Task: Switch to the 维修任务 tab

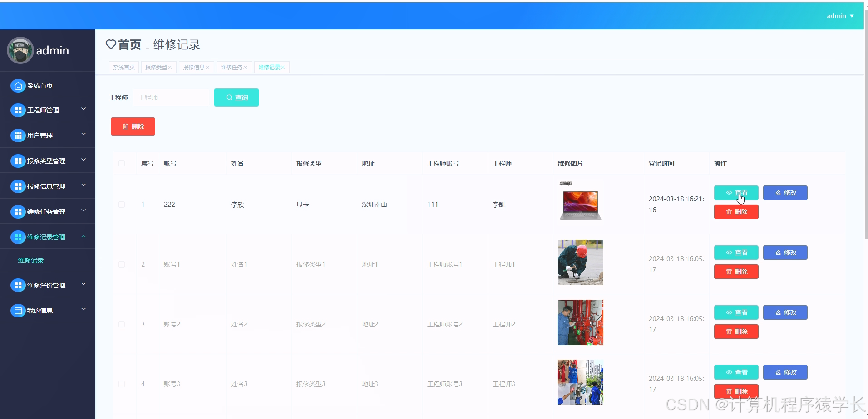Action: pos(232,67)
